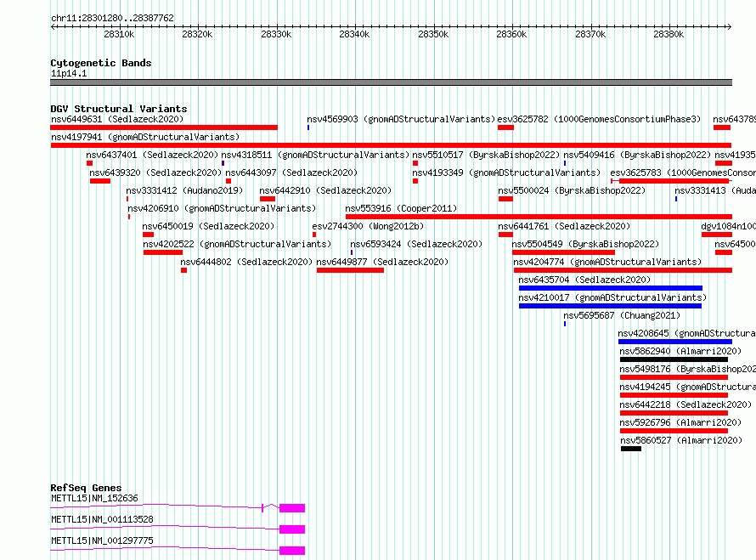Select nsv4206910 (gnomADStructuralVariants) label
Image resolution: width=756 pixels, height=560 pixels.
click(x=222, y=208)
